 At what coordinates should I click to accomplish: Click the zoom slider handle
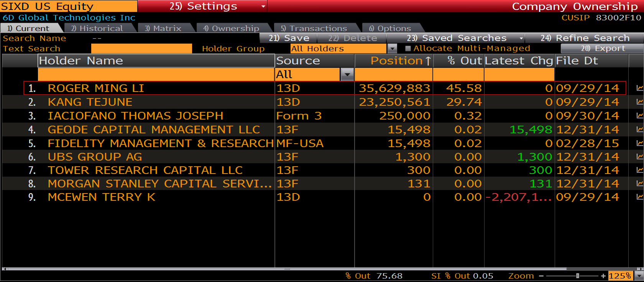578,276
